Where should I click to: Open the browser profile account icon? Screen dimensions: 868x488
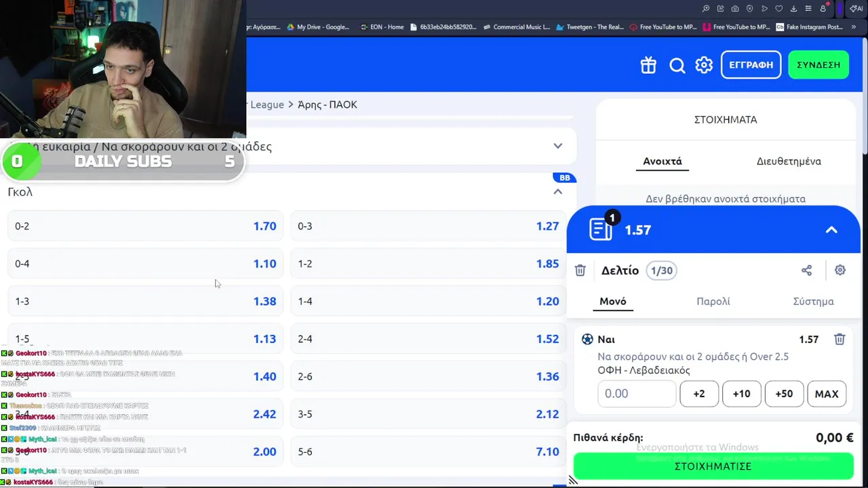(x=823, y=9)
